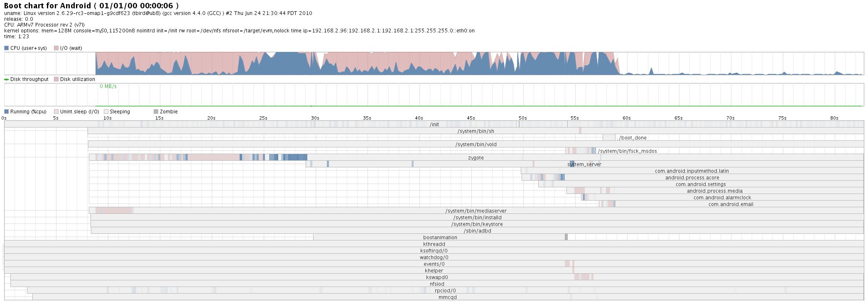The width and height of the screenshot is (868, 304).
Task: Click the 65s timeline tick label
Action: pos(679,118)
